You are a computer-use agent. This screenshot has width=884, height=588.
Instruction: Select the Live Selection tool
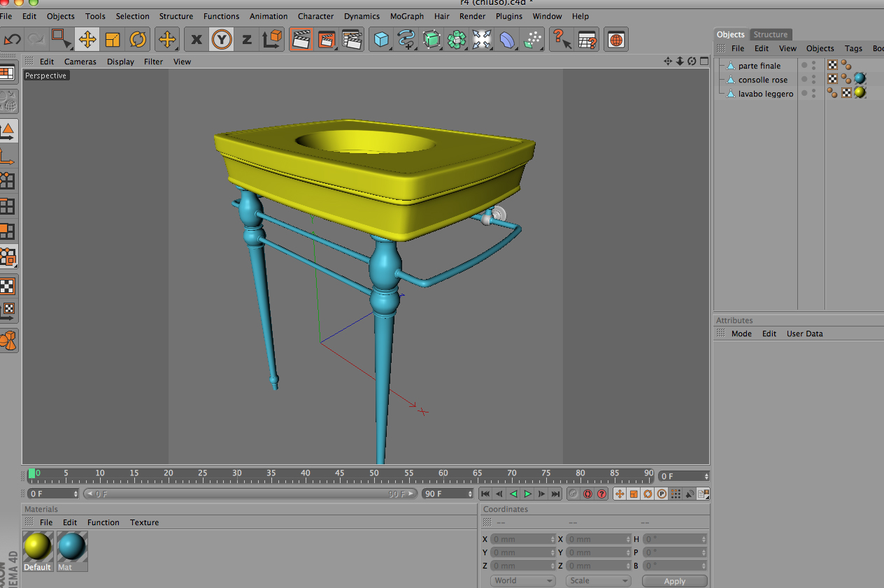pyautogui.click(x=62, y=39)
